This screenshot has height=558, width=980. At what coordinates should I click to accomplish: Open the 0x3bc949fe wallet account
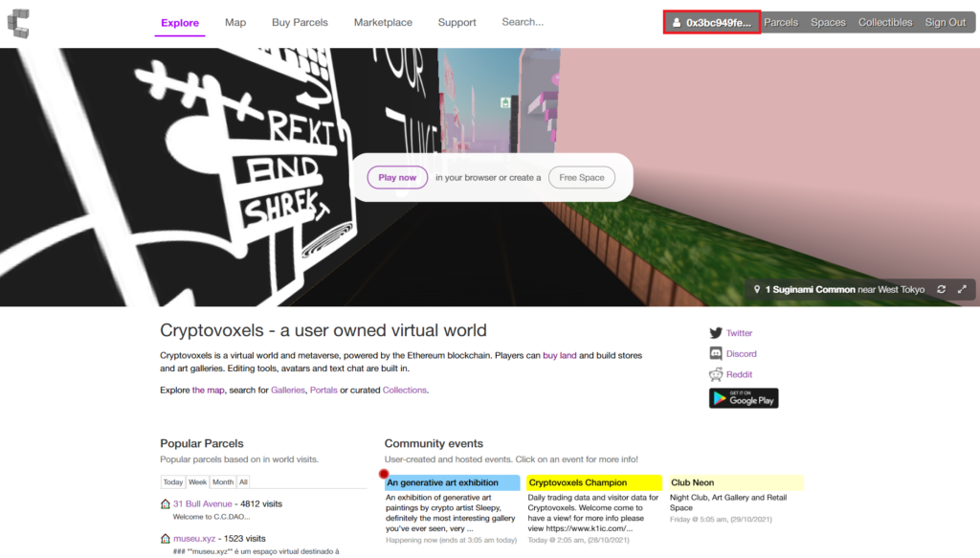[x=712, y=23]
